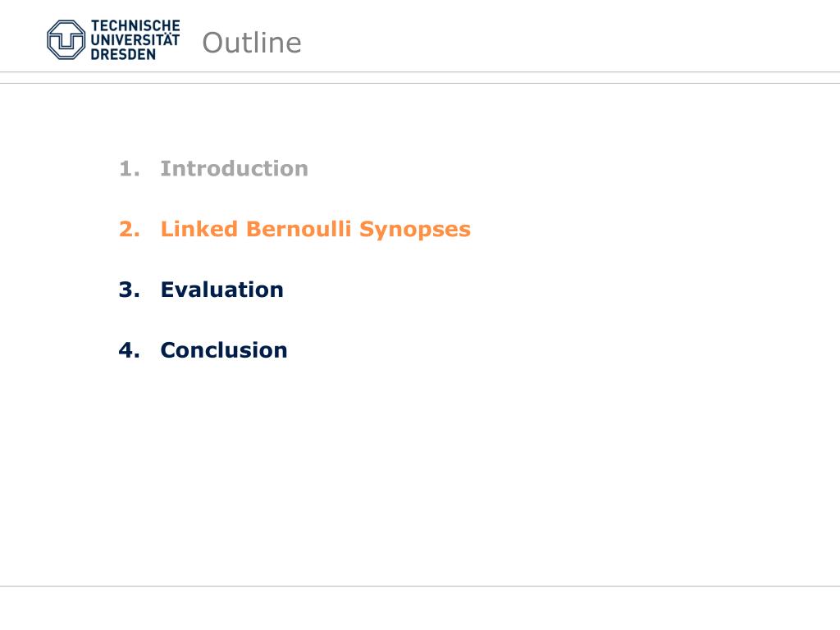This screenshot has width=840, height=630.
Task: Jump to the Conclusion outline item
Action: point(224,350)
